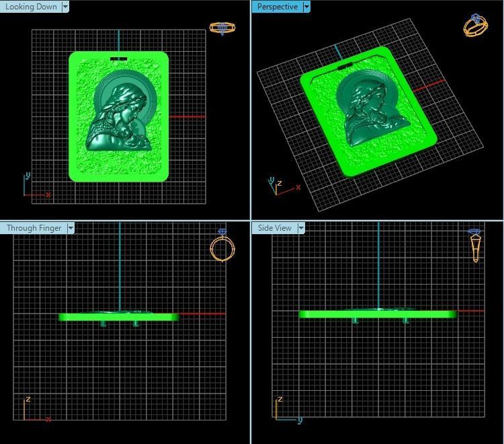Click the Through Finger viewport label
This screenshot has height=444, width=504.
click(x=34, y=228)
